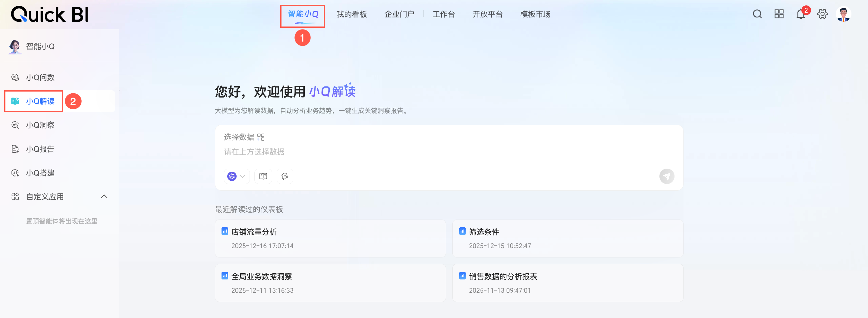Open 小Q洞察 in the sidebar

60,125
